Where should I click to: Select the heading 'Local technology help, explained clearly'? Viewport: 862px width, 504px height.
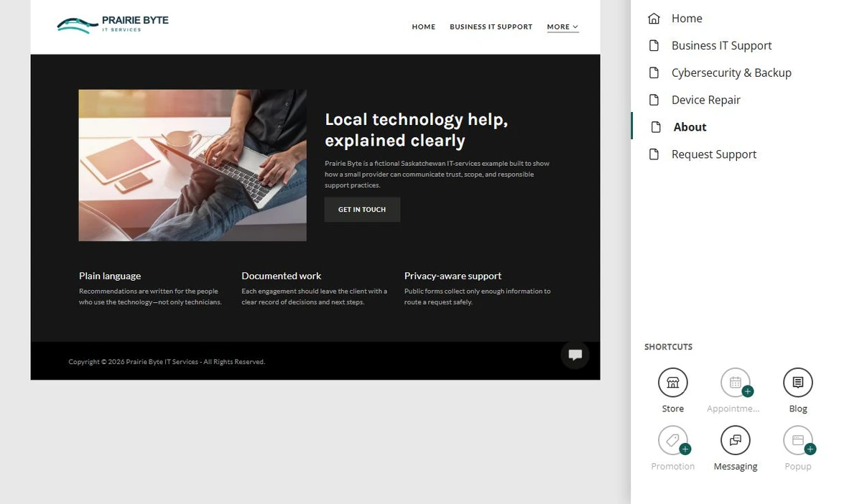click(417, 130)
